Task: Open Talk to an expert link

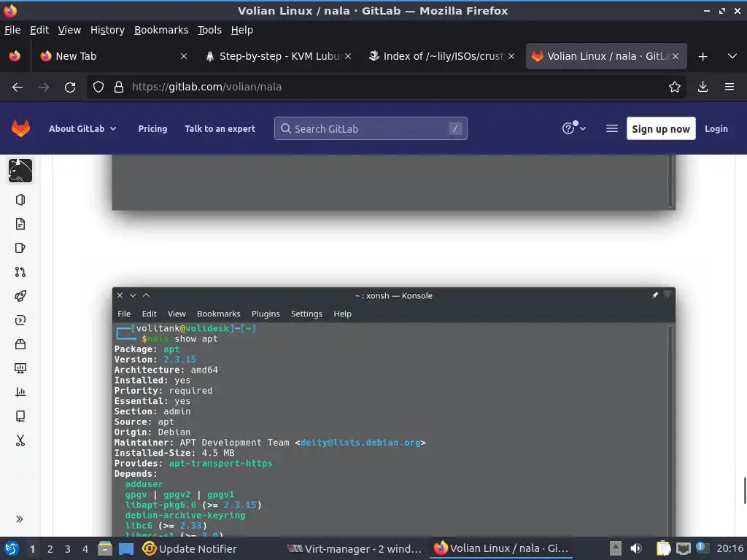Action: [x=220, y=128]
